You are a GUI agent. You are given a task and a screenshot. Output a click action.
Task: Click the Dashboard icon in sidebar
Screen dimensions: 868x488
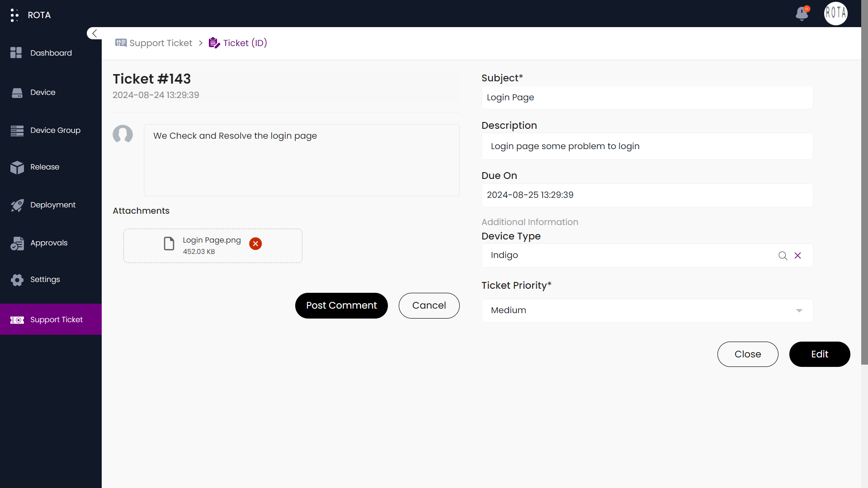pos(16,53)
